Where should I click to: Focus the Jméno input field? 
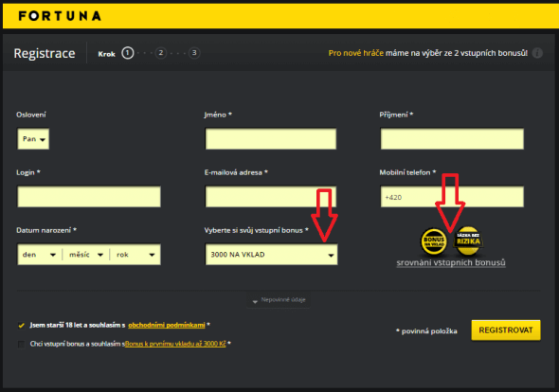tap(271, 139)
